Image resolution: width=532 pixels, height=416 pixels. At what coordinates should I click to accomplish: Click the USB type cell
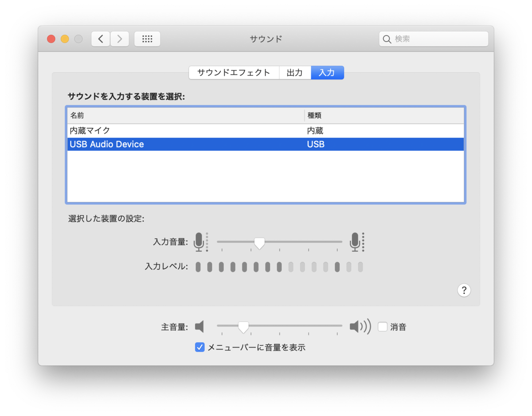[316, 144]
